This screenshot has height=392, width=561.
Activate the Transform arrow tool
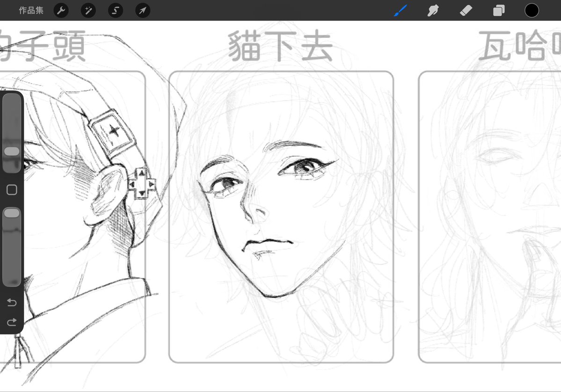143,10
